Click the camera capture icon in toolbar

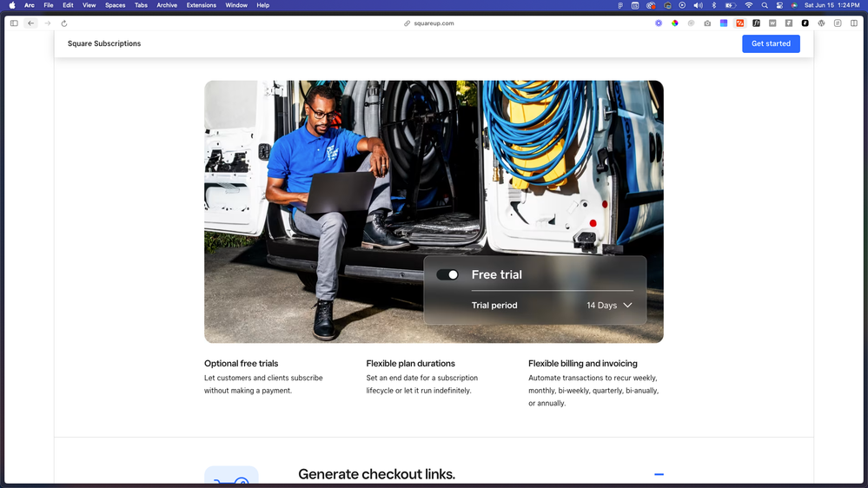pyautogui.click(x=707, y=23)
